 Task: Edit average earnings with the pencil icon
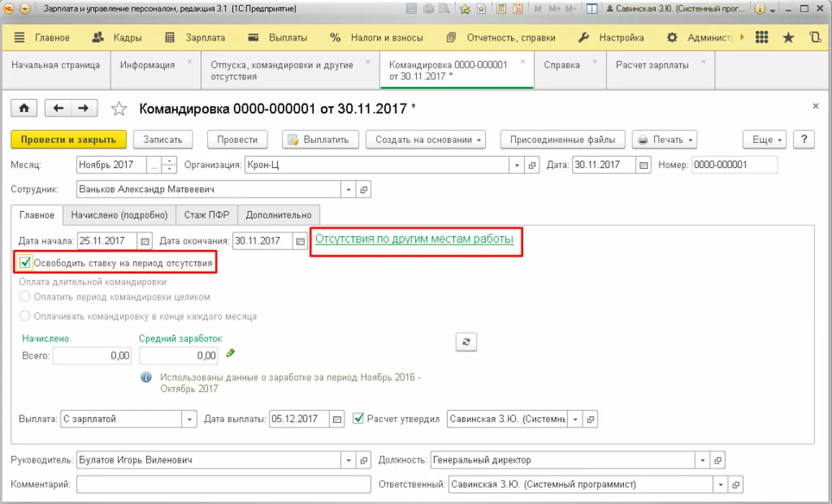tap(231, 353)
